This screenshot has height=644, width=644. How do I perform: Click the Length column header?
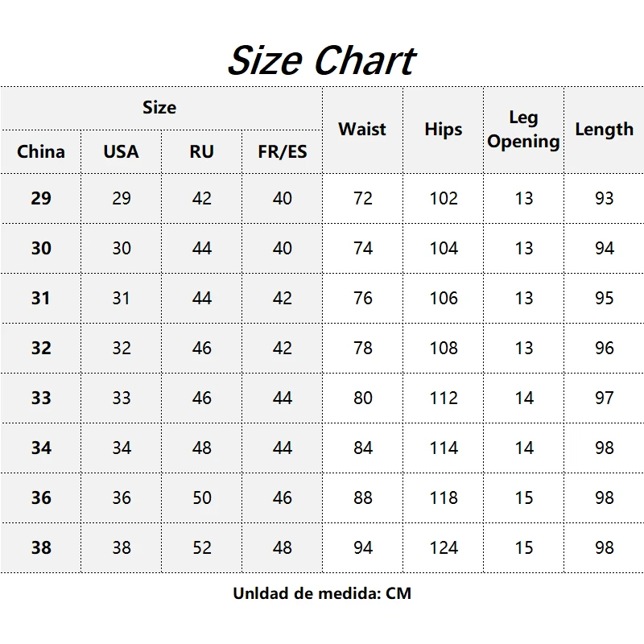(604, 129)
